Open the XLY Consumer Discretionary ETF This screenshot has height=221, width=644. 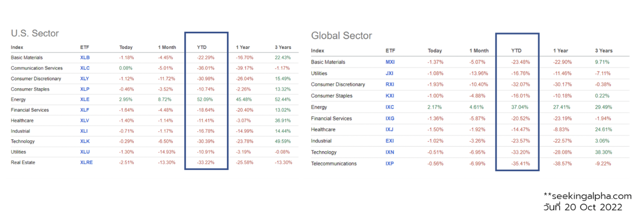pos(85,79)
